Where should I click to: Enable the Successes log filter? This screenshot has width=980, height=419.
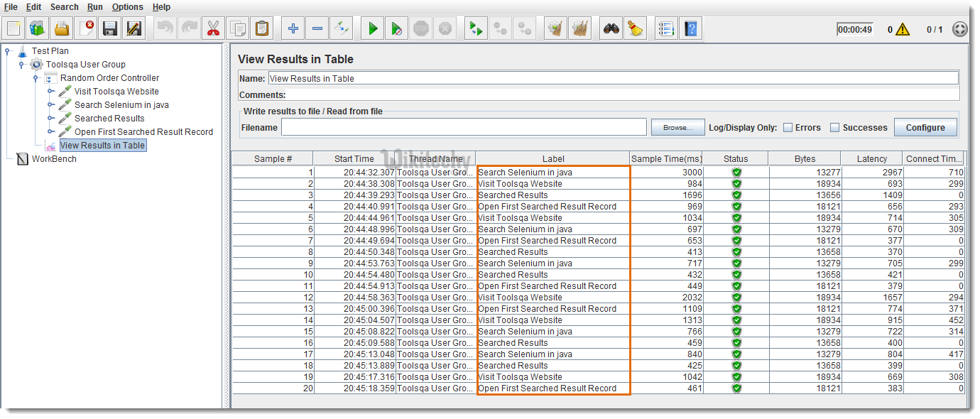[835, 127]
